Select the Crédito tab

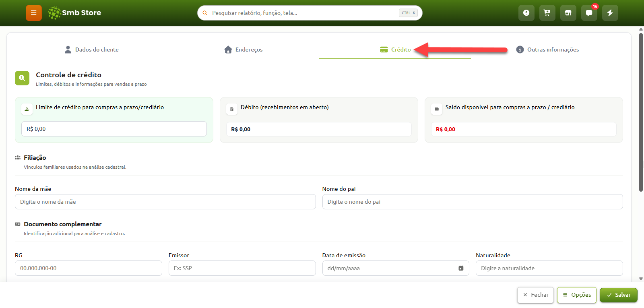tap(395, 50)
